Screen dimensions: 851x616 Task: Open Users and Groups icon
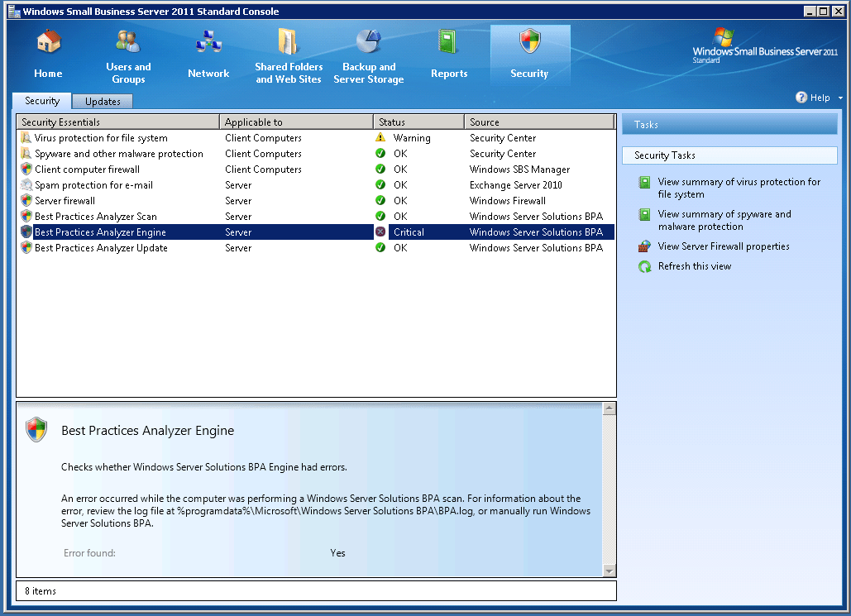[x=128, y=41]
